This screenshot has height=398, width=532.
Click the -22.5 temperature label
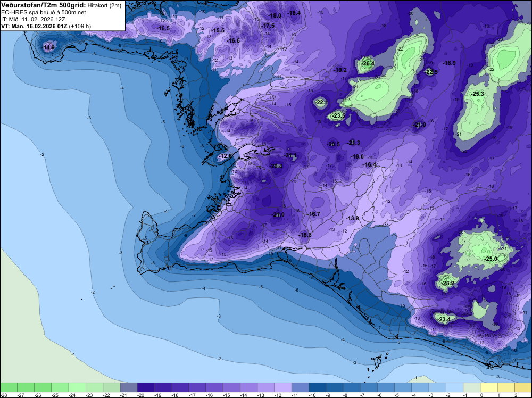point(431,72)
